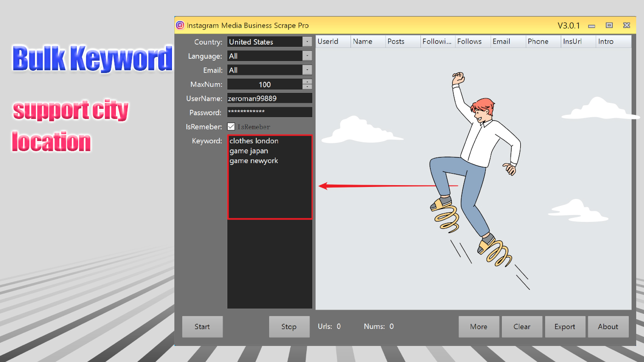Click the Followi... column header
This screenshot has width=644, height=362.
click(438, 41)
